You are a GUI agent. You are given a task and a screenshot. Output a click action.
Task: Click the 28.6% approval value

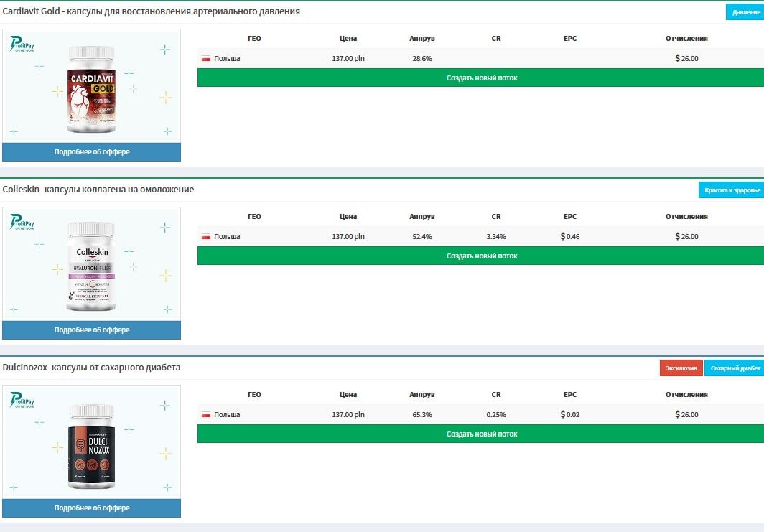[x=422, y=58]
